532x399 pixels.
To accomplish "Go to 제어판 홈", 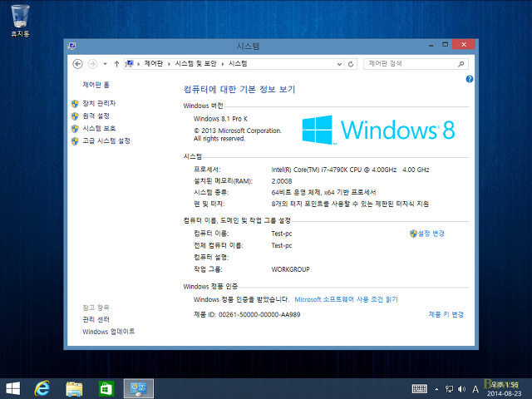I will click(x=96, y=85).
